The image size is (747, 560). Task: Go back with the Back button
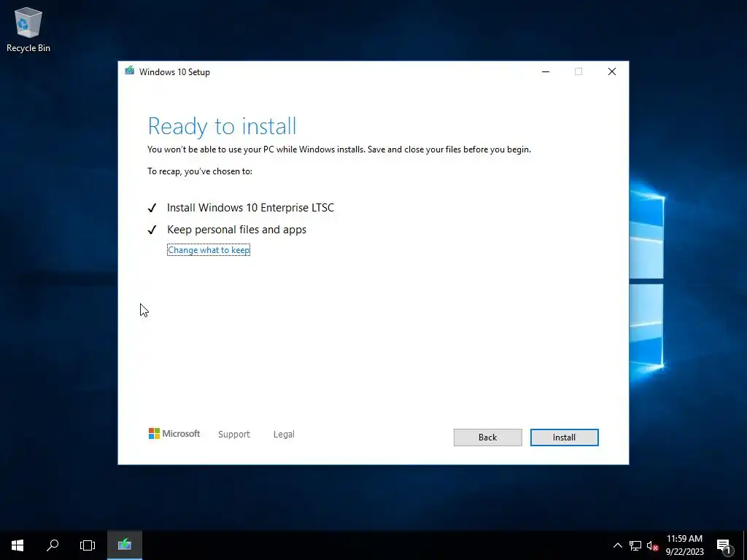click(x=487, y=437)
